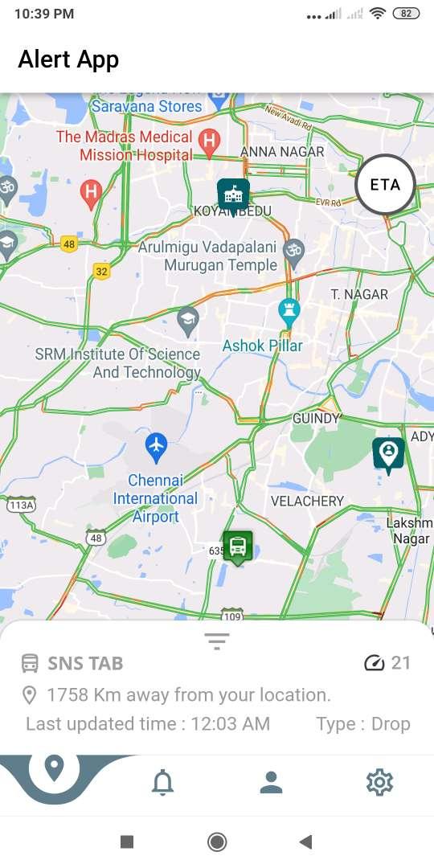Tap the Android back navigation button
The height and width of the screenshot is (868, 434).
pyautogui.click(x=305, y=842)
